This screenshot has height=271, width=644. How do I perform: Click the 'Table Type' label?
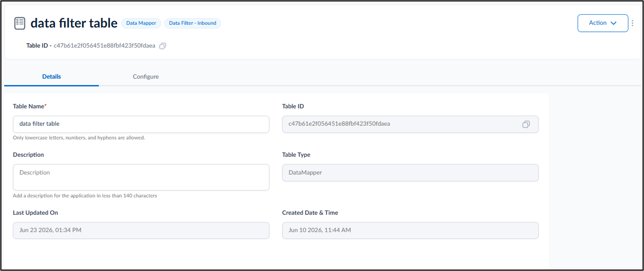pyautogui.click(x=296, y=155)
